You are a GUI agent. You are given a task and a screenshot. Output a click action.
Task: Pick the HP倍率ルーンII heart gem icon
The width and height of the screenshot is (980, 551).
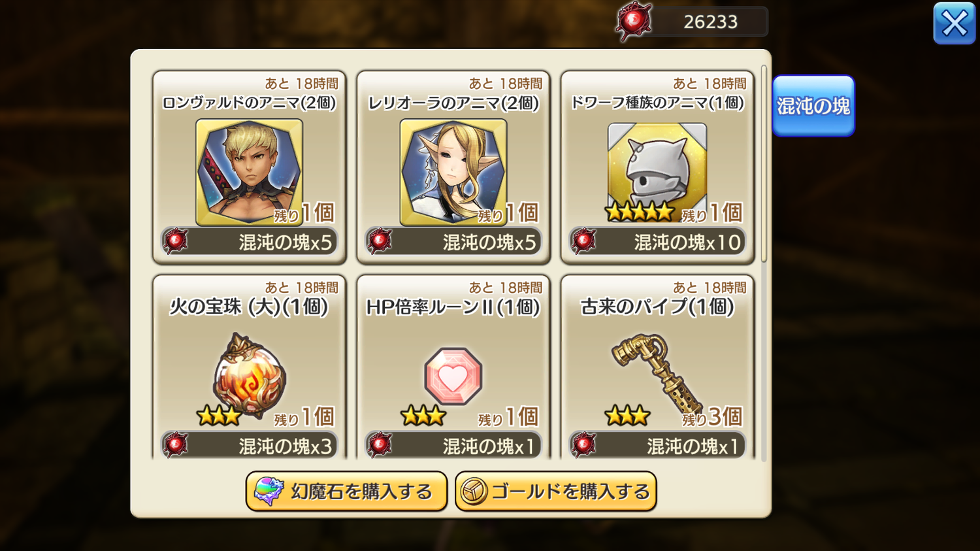coord(453,376)
